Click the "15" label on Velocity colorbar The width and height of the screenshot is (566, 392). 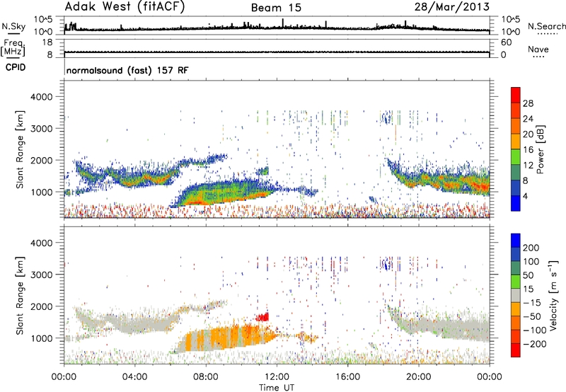tap(528, 289)
